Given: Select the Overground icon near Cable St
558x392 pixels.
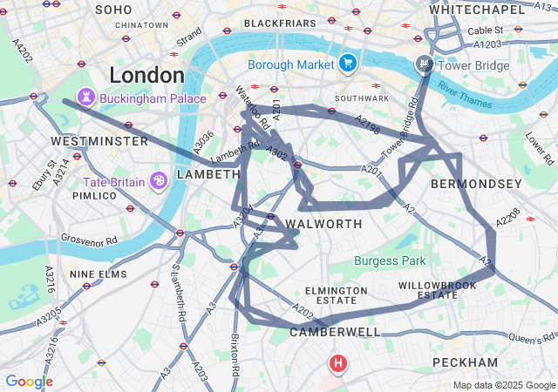Looking at the screenshot, I should pyautogui.click(x=518, y=29).
